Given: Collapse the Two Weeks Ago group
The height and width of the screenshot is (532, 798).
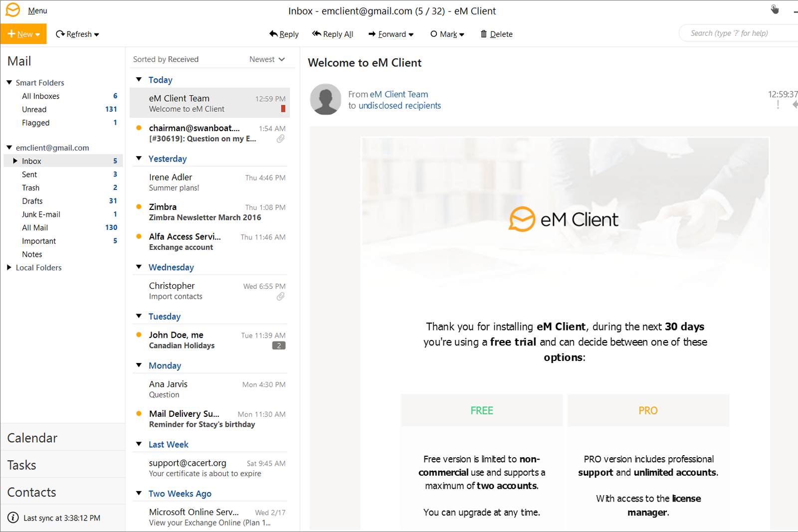Looking at the screenshot, I should click(x=139, y=493).
